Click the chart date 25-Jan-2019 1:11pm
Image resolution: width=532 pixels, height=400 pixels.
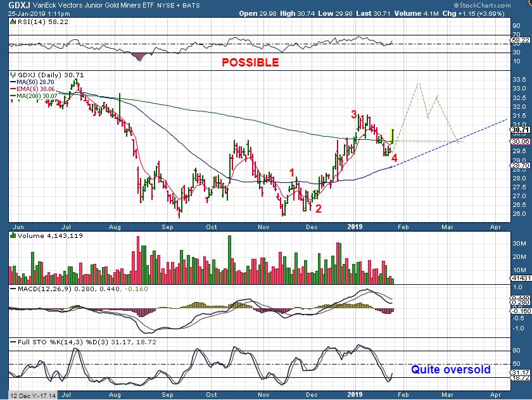click(39, 14)
